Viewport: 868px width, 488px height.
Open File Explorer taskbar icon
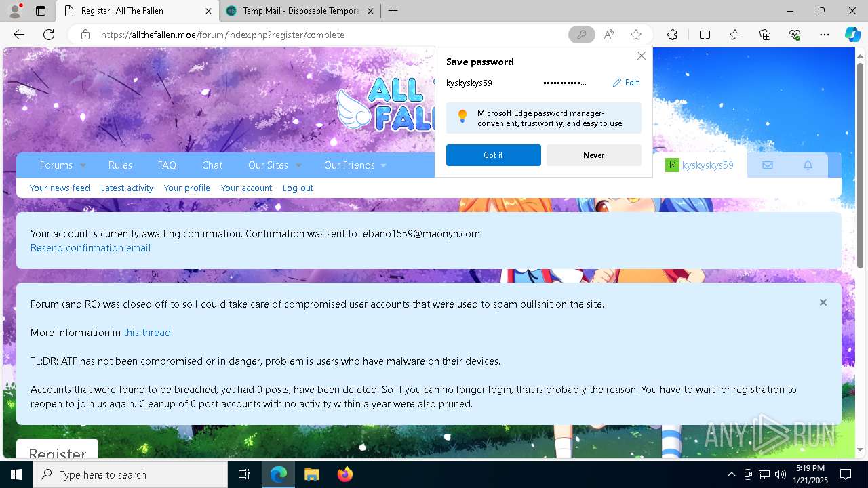click(x=311, y=474)
